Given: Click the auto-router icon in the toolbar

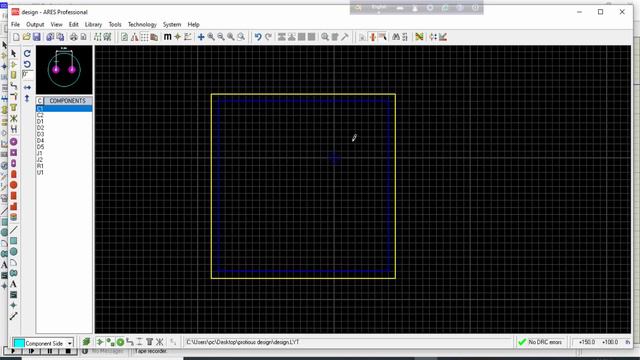Looking at the screenshot, I should (419, 37).
